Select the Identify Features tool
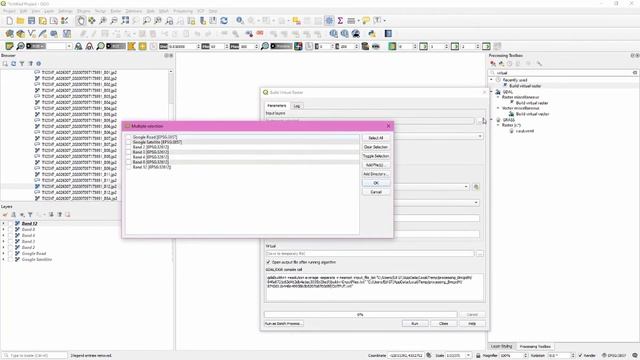Viewport: 640px width, 360px height. click(240, 20)
